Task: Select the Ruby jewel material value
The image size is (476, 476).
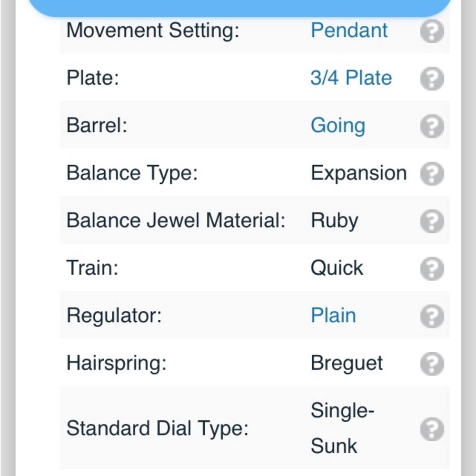Action: 334,221
